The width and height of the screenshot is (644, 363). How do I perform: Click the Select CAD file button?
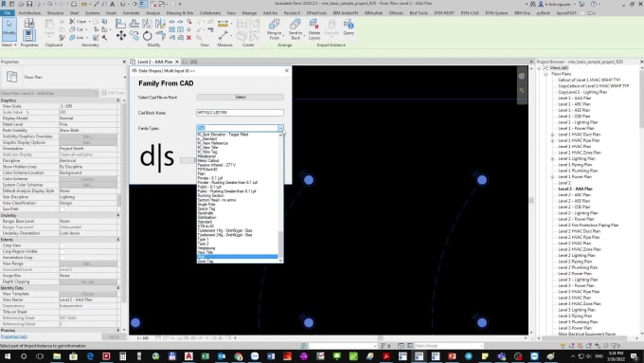tap(241, 98)
